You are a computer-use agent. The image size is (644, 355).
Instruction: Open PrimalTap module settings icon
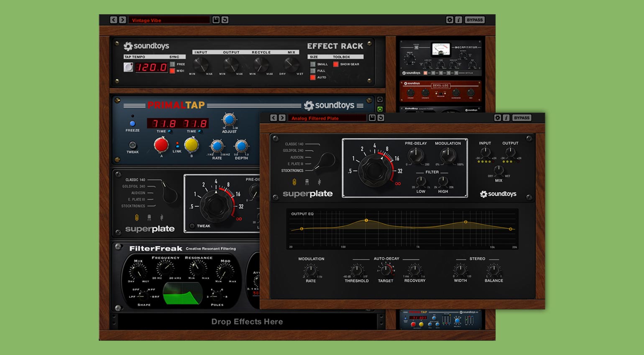pos(380,100)
